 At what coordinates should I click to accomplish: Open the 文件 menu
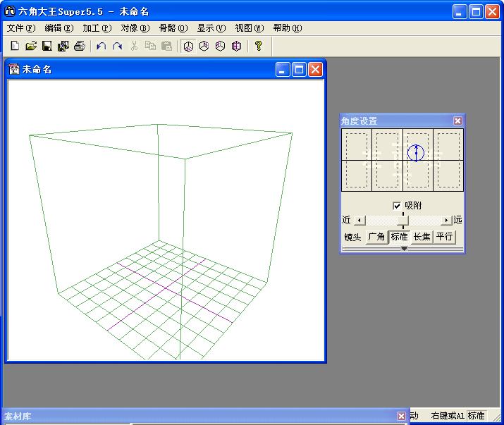pyautogui.click(x=20, y=28)
